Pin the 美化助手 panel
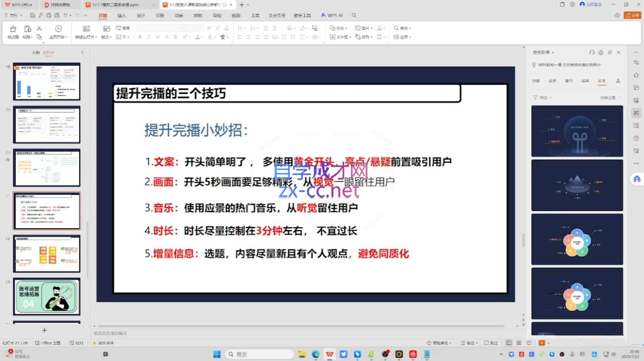Viewport: 644px width, 361px height. [610, 52]
